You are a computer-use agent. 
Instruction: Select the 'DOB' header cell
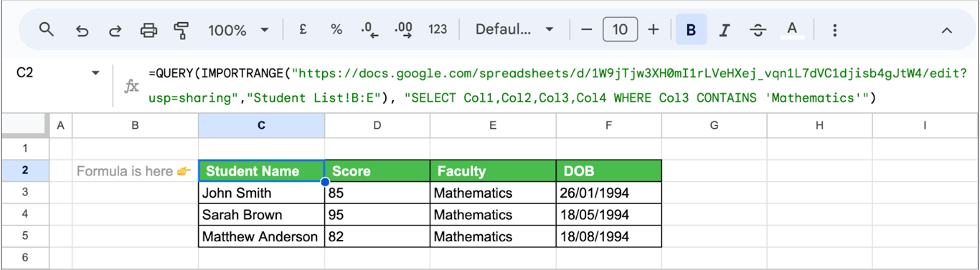click(x=608, y=170)
